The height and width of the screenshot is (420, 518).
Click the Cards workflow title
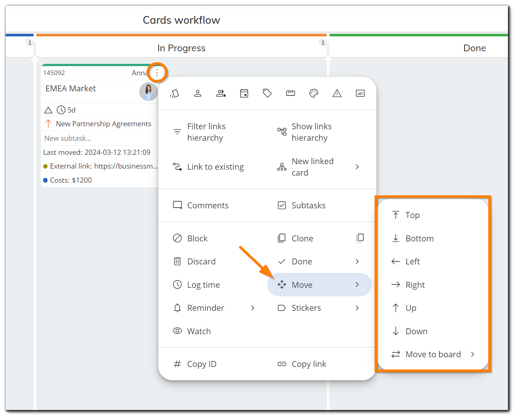click(181, 20)
